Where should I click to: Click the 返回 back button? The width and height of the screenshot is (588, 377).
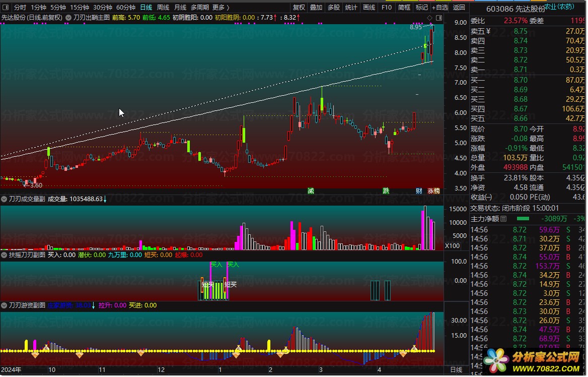(459, 7)
